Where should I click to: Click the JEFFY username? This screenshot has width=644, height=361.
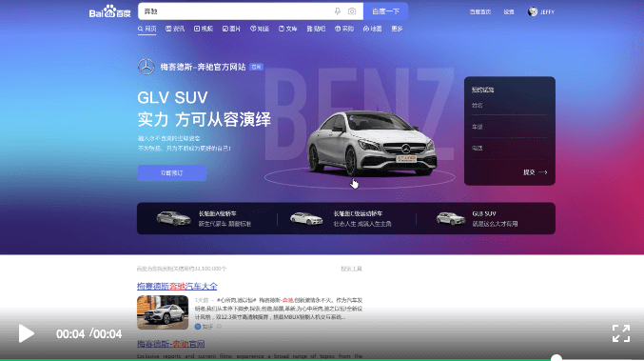[547, 12]
